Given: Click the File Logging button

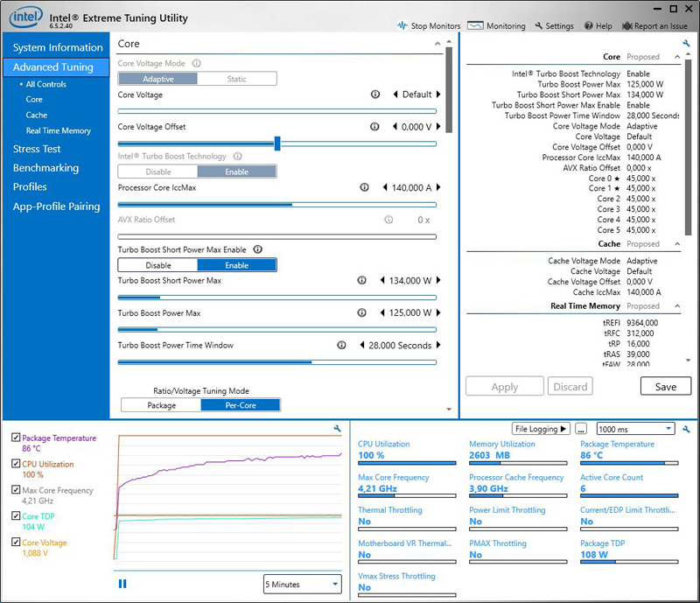Looking at the screenshot, I should (541, 429).
